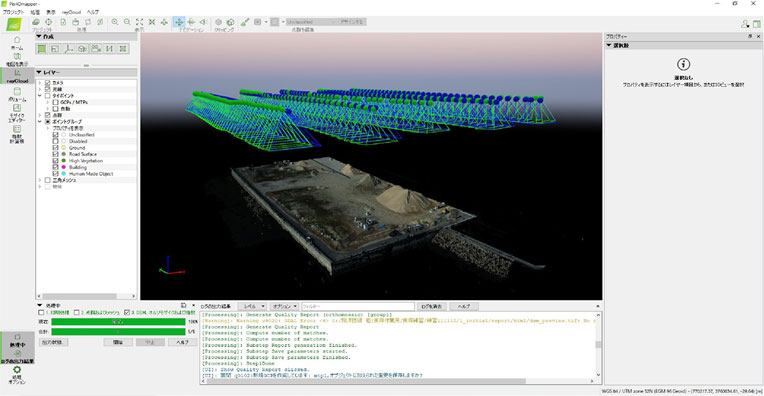Click the 合計 total progress bar
764x396 pixels.
point(118,332)
